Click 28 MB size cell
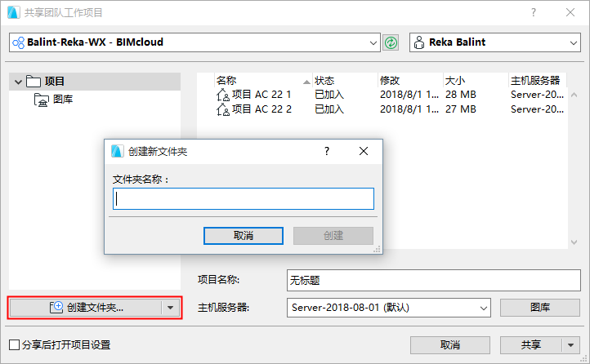590x364 pixels. (461, 95)
